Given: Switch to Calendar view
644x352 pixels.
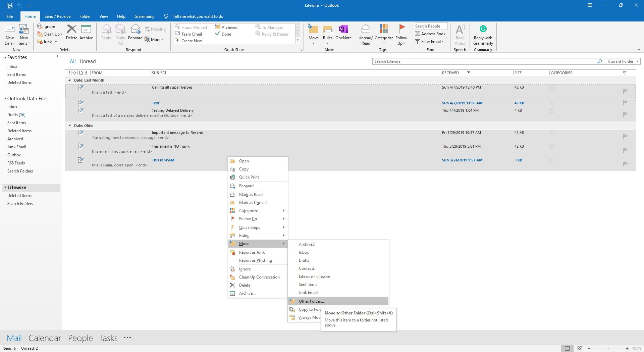Looking at the screenshot, I should [x=45, y=338].
